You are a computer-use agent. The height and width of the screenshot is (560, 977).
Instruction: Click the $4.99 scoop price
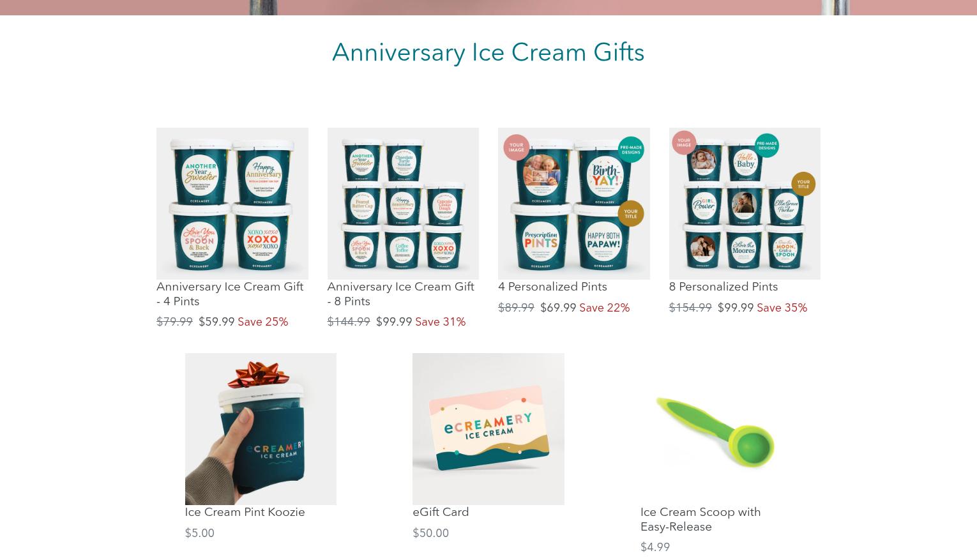click(x=655, y=547)
